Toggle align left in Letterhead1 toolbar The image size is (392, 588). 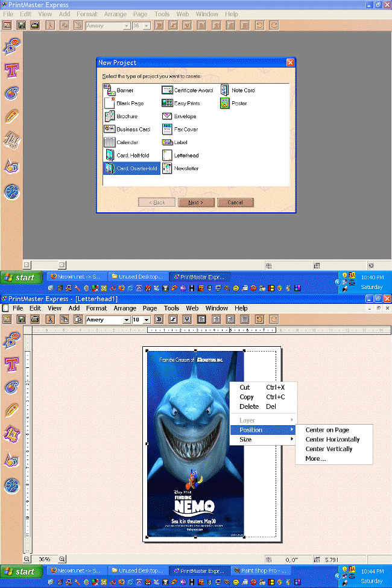pos(202,320)
